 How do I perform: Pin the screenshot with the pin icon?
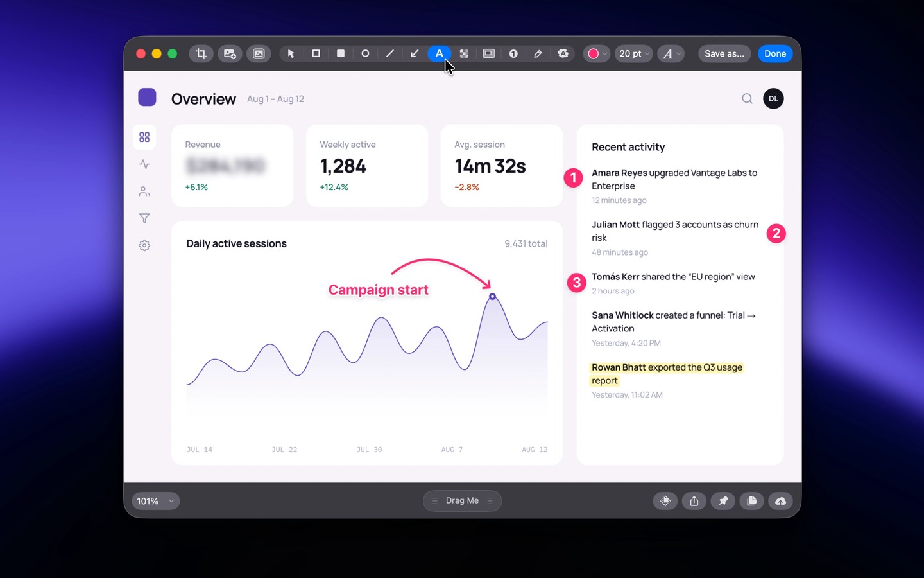(723, 501)
